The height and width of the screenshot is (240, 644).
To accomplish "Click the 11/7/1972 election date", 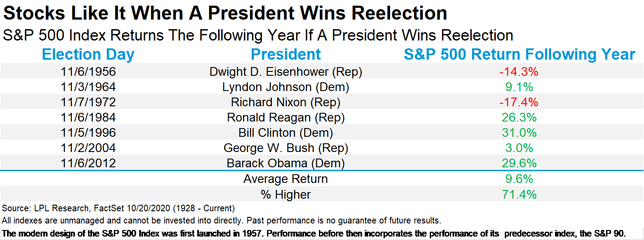I will (88, 102).
